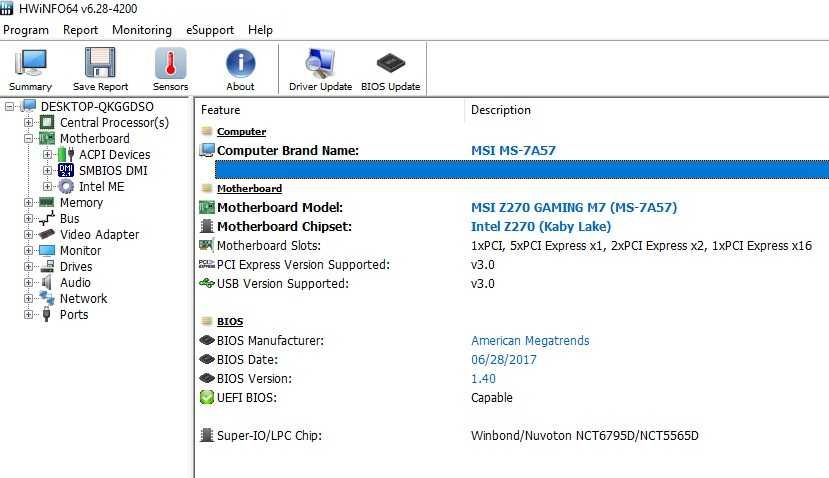This screenshot has width=829, height=478.
Task: Open the Report menu
Action: (x=80, y=30)
